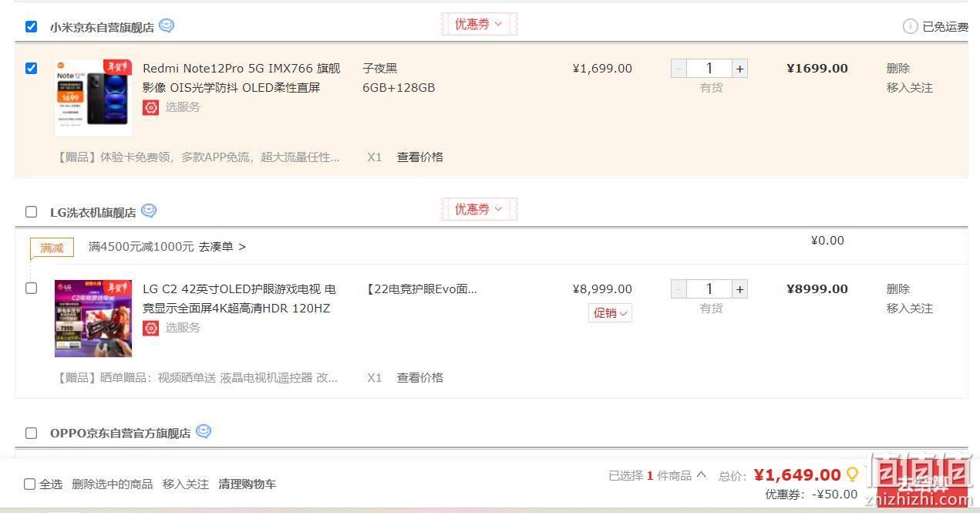Click the 优惠券 -¥50.00 discount text
Screen dimensions: 980x513
[x=811, y=494]
